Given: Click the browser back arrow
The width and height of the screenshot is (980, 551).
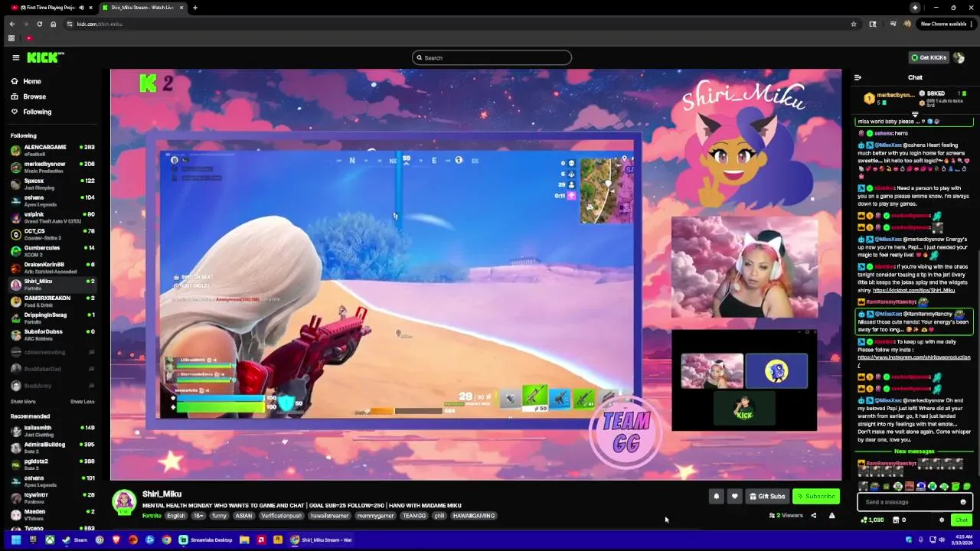Looking at the screenshot, I should click(x=11, y=24).
